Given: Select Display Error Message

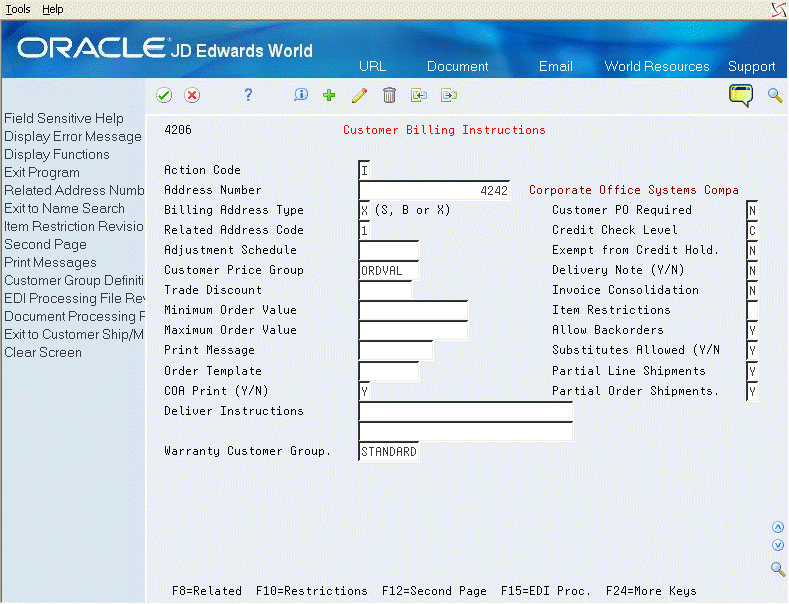Looking at the screenshot, I should [73, 136].
